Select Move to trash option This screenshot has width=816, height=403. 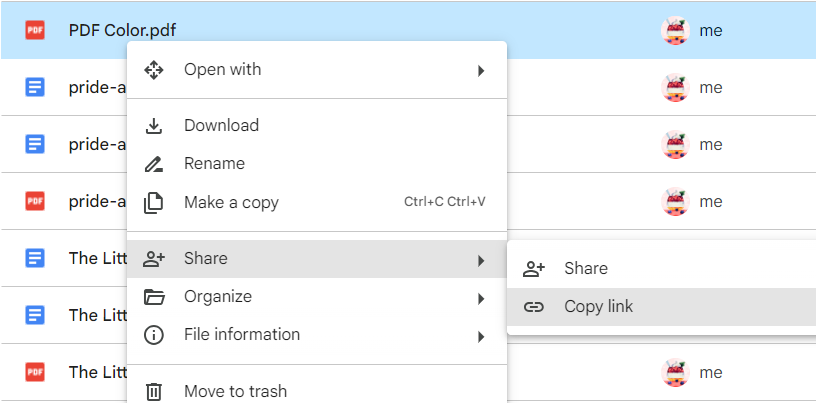[235, 391]
